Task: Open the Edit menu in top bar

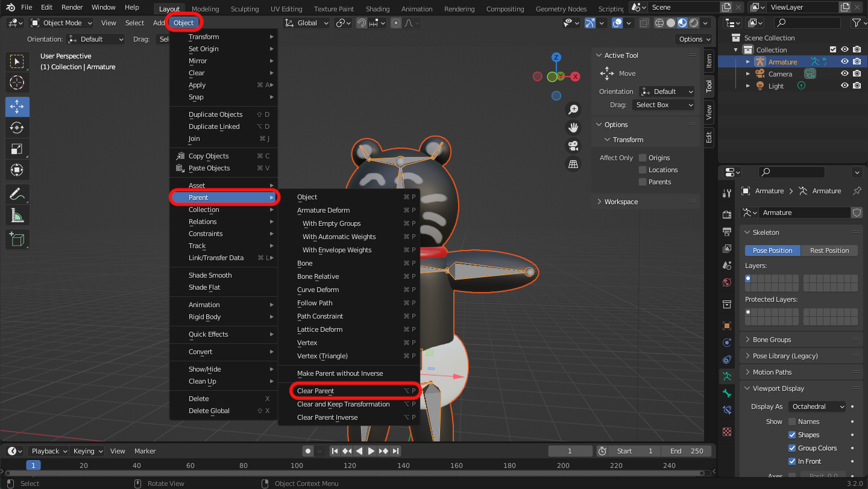Action: [47, 7]
